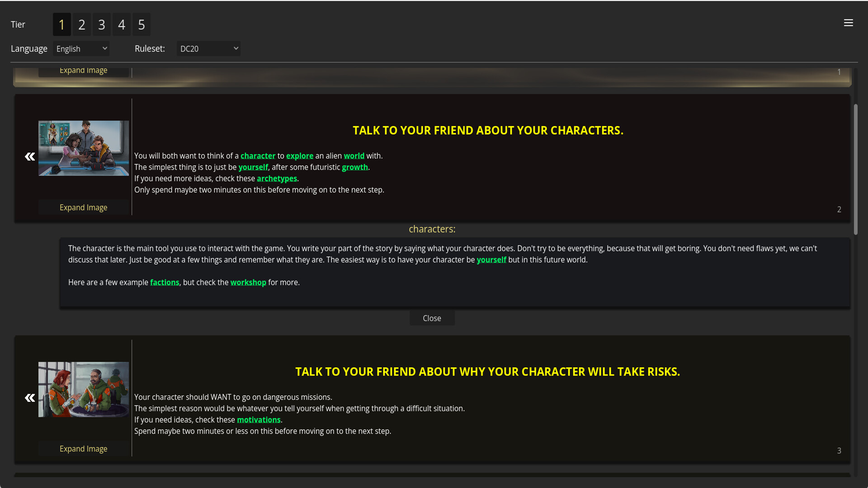Screen dimensions: 868x488
Task: Switch to Tier 3
Action: (101, 24)
